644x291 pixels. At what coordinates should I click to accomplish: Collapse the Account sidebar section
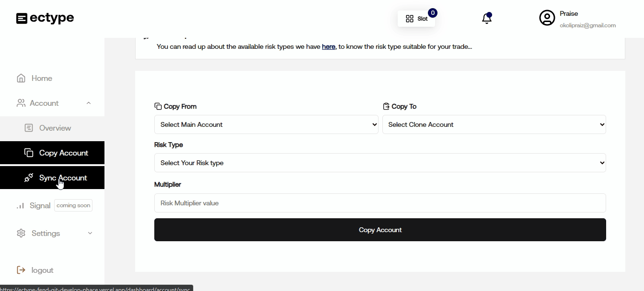pos(89,103)
